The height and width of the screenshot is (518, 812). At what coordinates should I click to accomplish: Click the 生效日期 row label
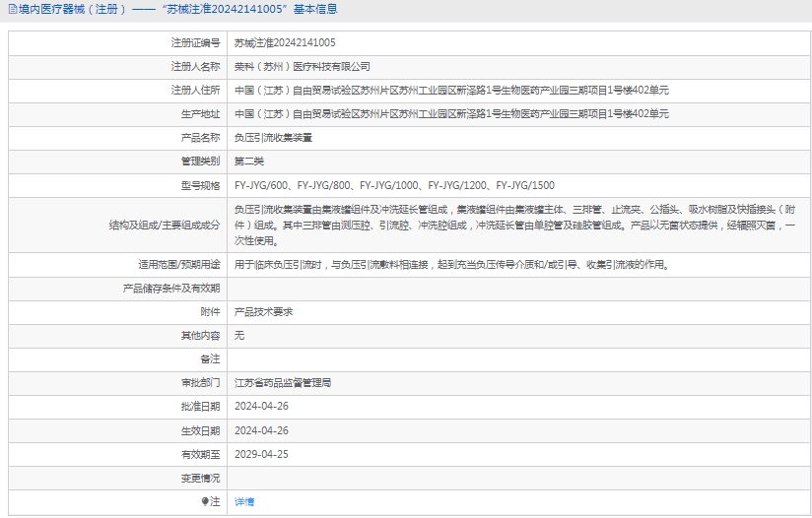click(200, 430)
